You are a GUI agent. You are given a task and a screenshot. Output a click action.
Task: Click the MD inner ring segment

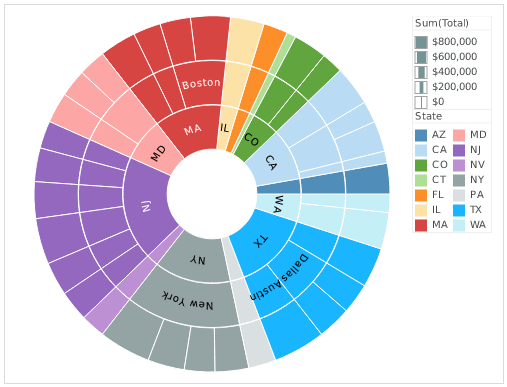click(x=158, y=153)
